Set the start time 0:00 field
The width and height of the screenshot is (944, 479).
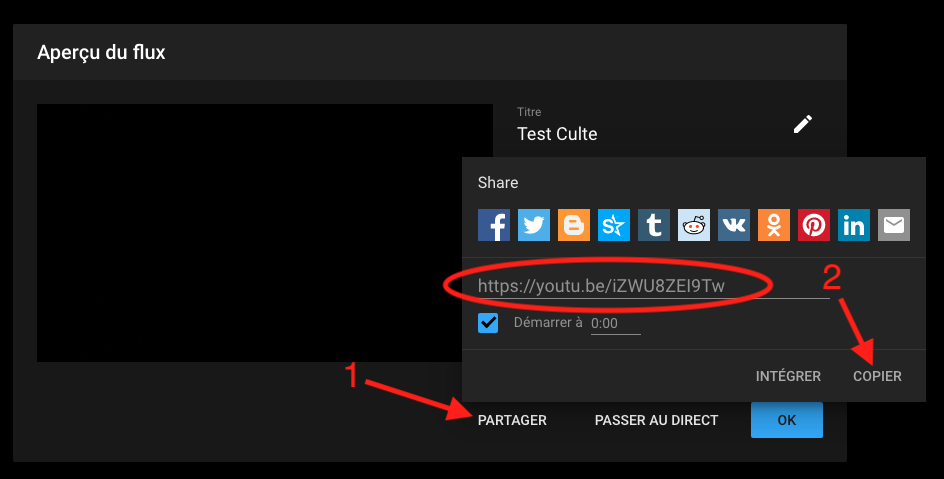tap(615, 324)
